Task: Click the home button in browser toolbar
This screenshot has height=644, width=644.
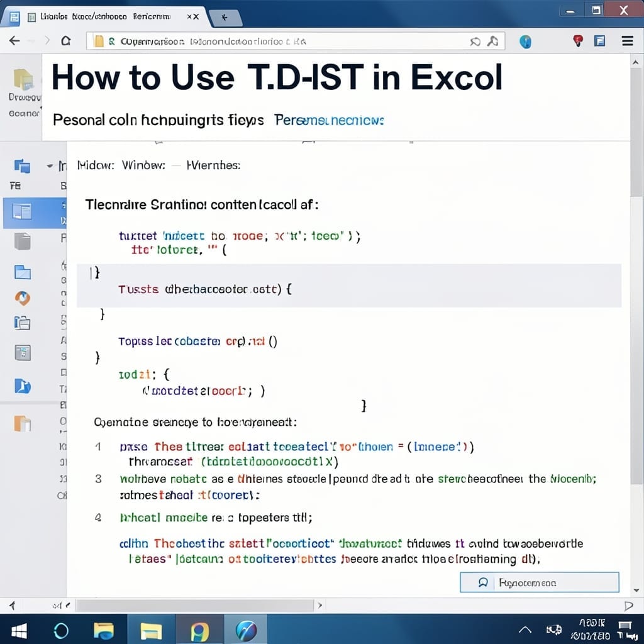Action: point(65,41)
